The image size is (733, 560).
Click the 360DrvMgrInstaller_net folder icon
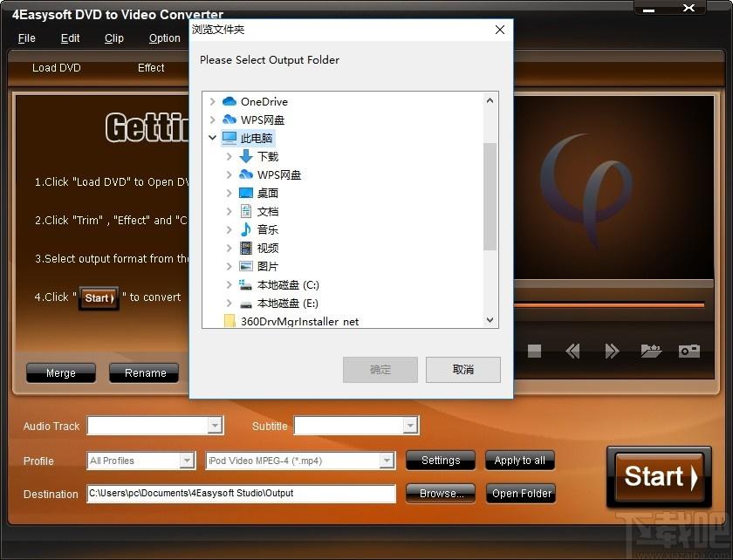[229, 321]
